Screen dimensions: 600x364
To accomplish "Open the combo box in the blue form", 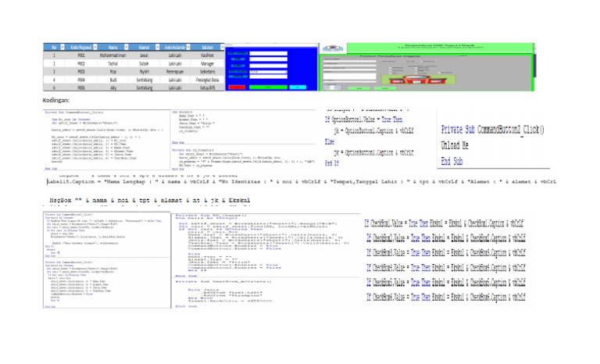I will 269,72.
